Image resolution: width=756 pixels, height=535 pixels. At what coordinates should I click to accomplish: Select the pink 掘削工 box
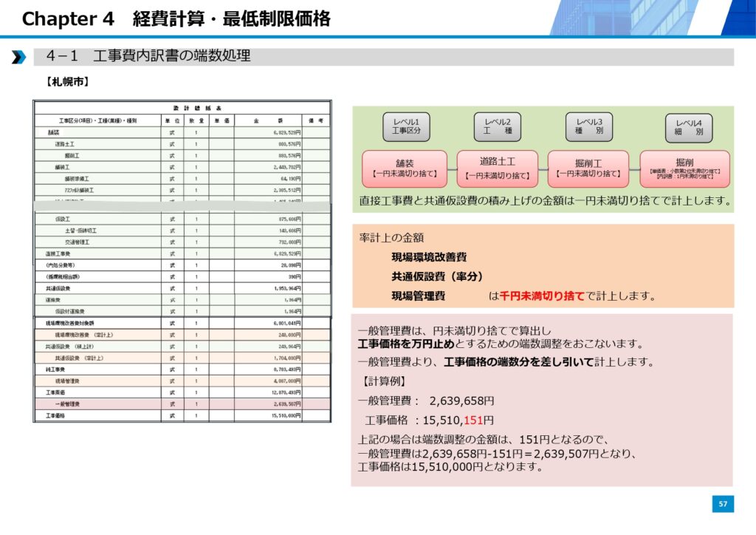[x=588, y=168]
